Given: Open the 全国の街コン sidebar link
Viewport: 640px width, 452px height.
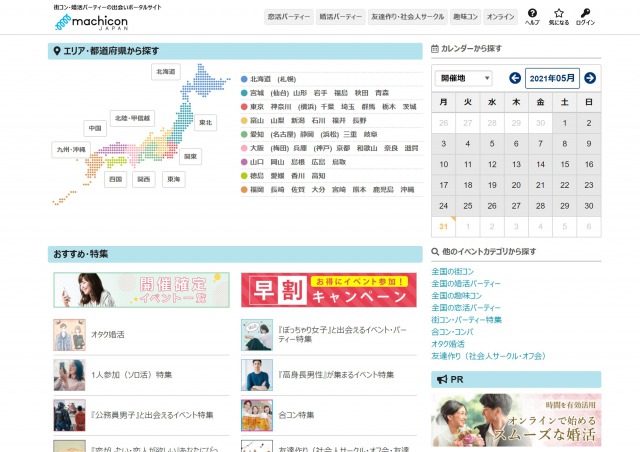Looking at the screenshot, I should pos(453,272).
